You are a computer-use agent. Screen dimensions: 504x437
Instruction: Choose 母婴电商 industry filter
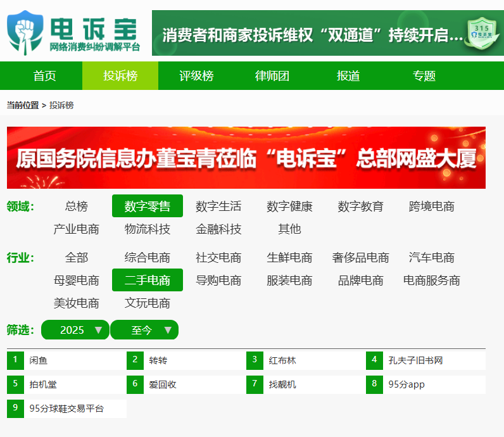pos(77,281)
